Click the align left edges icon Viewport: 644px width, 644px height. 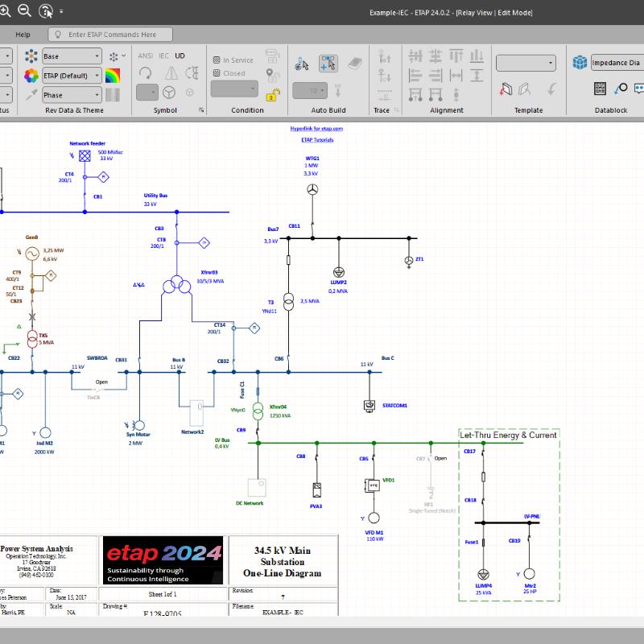point(415,75)
